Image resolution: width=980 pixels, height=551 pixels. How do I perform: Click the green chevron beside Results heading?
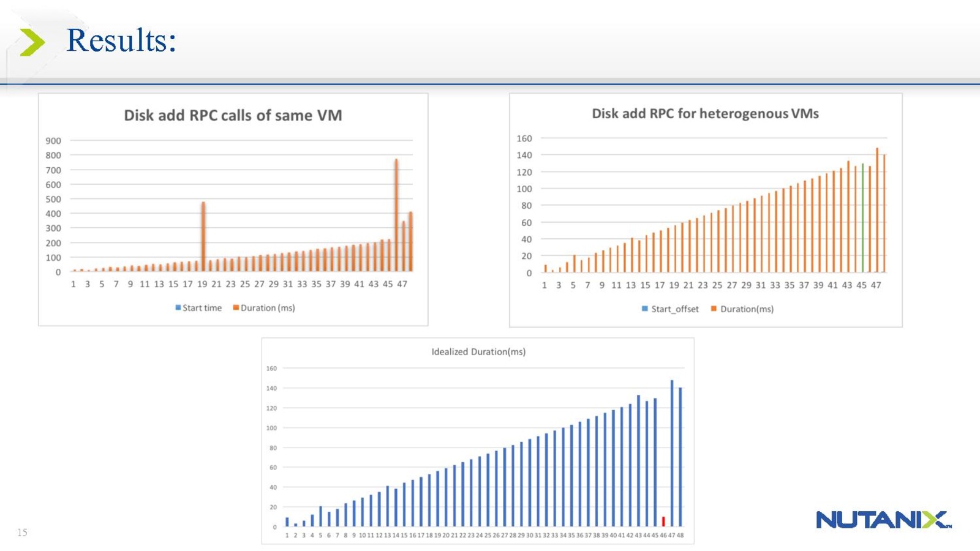[x=32, y=42]
